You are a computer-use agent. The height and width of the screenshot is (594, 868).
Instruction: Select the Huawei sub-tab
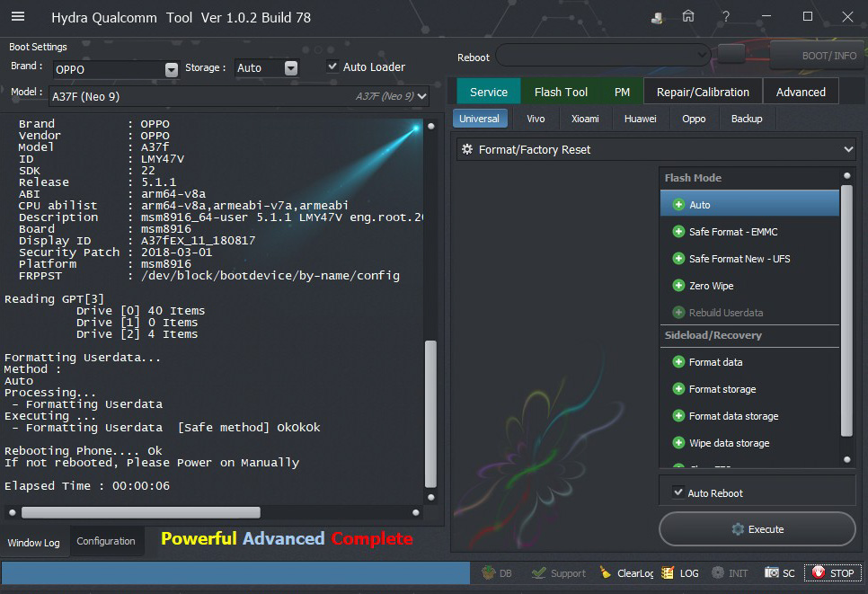point(641,119)
